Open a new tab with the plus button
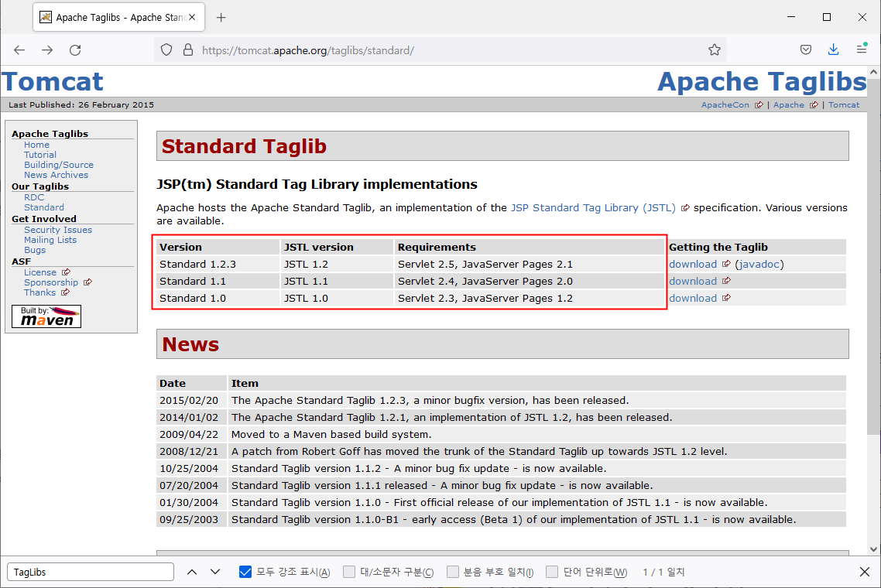This screenshot has width=881, height=588. [221, 18]
